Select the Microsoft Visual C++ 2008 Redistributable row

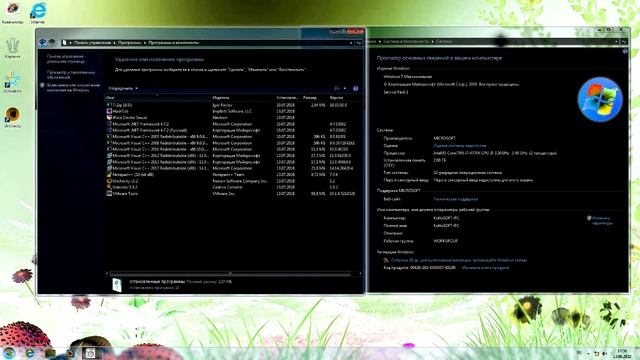[x=233, y=143]
